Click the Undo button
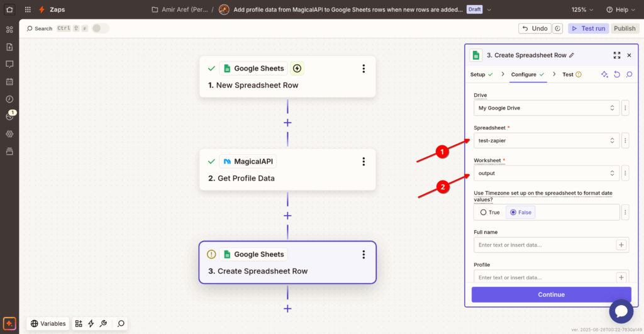The height and width of the screenshot is (334, 644). [535, 28]
